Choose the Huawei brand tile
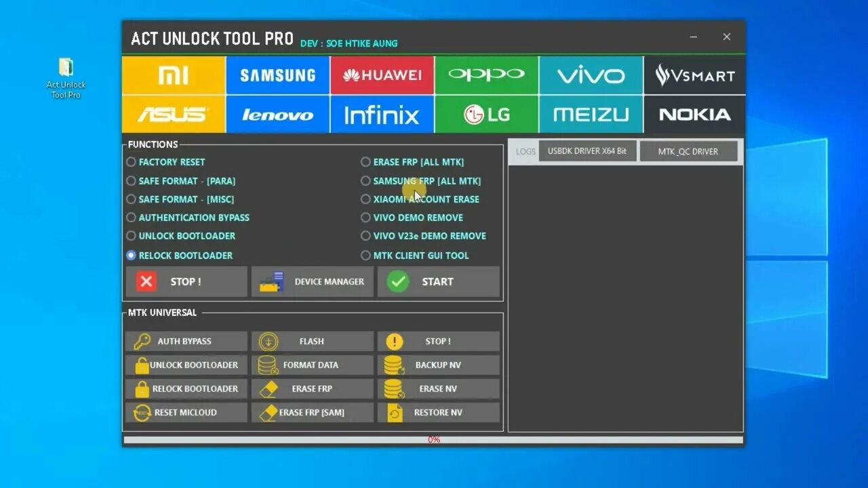The height and width of the screenshot is (488, 868). point(382,75)
